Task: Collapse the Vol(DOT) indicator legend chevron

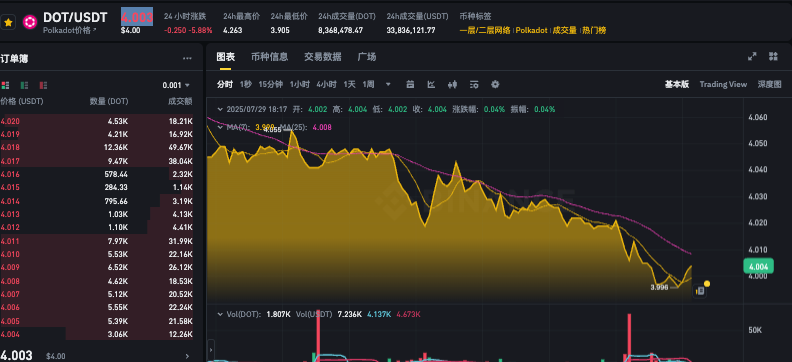Action: click(x=219, y=314)
